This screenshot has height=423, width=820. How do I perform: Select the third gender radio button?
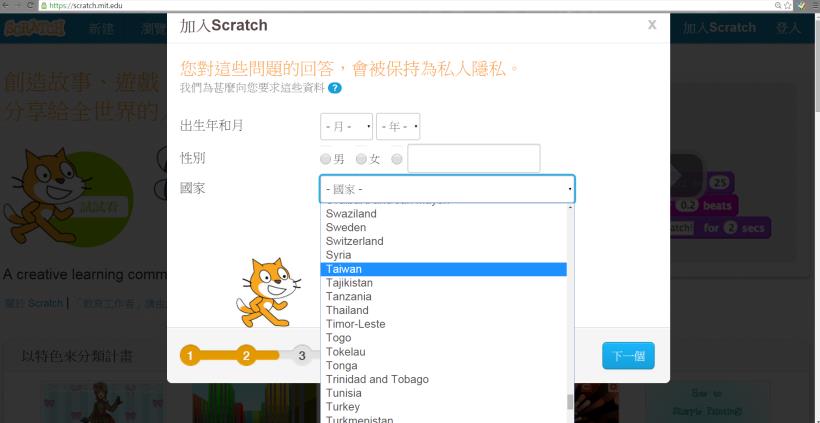(x=397, y=159)
